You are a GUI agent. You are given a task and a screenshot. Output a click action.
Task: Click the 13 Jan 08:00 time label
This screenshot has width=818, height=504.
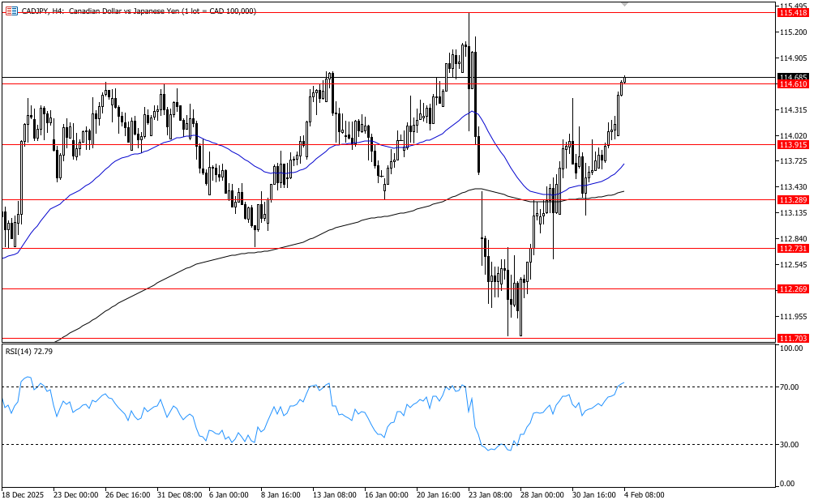point(336,494)
